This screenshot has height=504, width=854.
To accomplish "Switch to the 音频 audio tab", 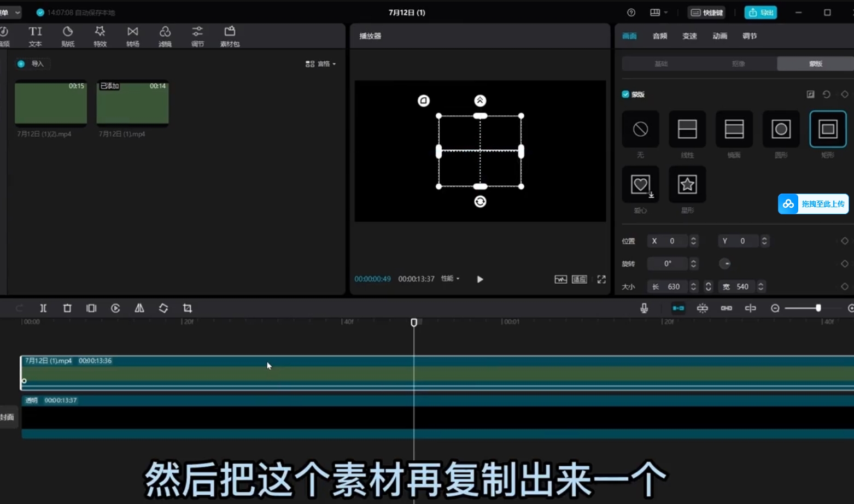I will point(660,36).
